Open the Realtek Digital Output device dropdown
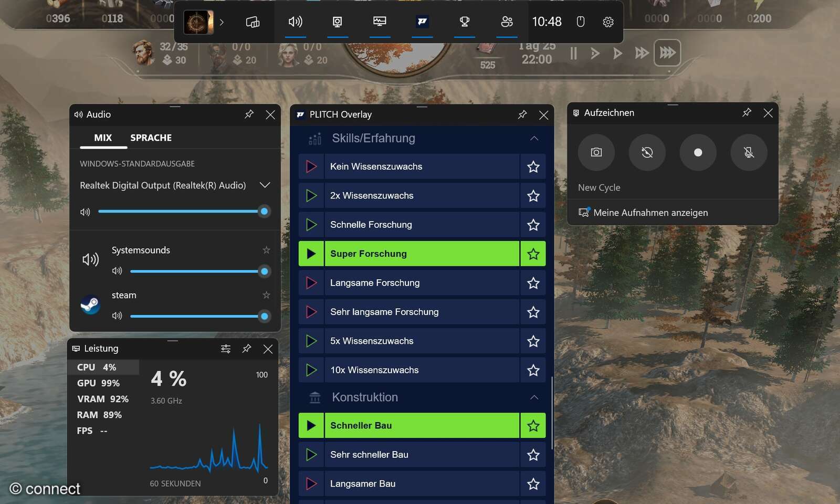The image size is (840, 504). pos(265,185)
